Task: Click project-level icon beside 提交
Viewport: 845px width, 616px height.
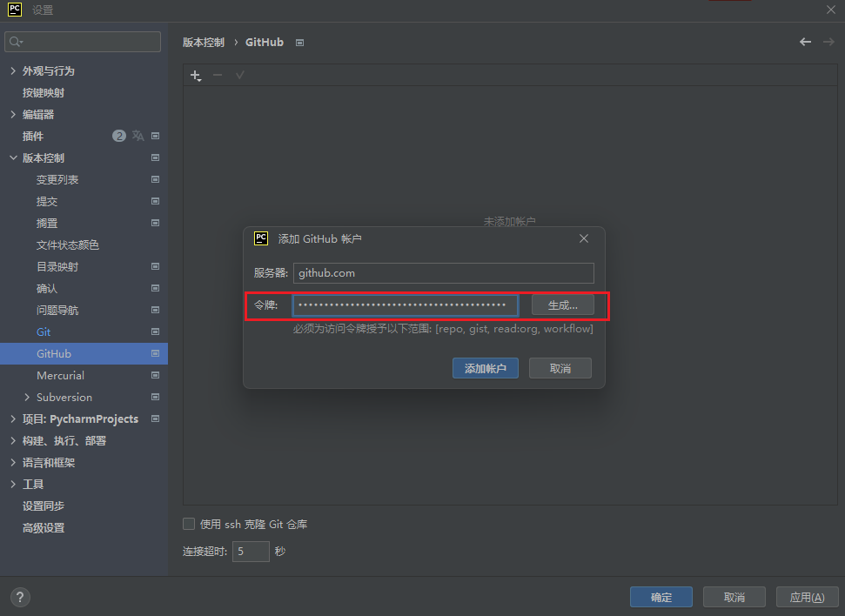Action: click(x=155, y=201)
